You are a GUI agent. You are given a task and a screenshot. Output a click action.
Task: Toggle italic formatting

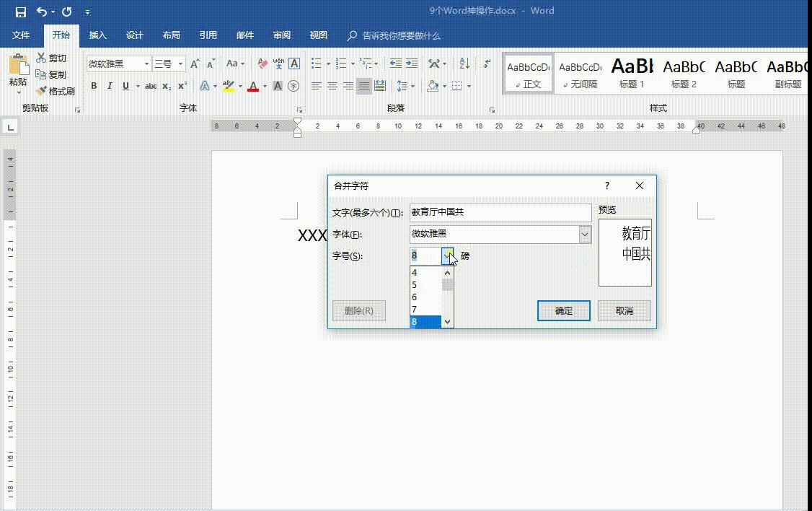pos(109,86)
